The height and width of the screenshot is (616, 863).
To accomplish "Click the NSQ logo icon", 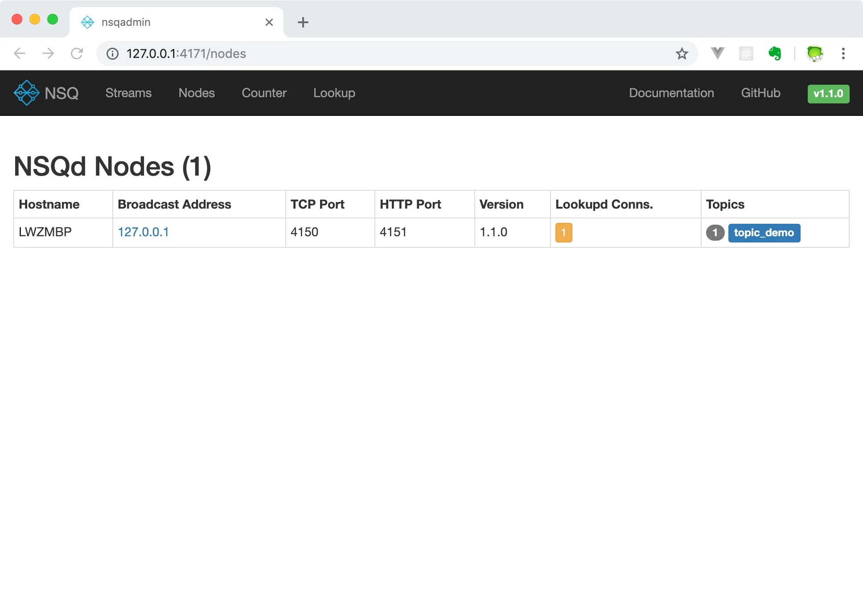I will pyautogui.click(x=27, y=93).
